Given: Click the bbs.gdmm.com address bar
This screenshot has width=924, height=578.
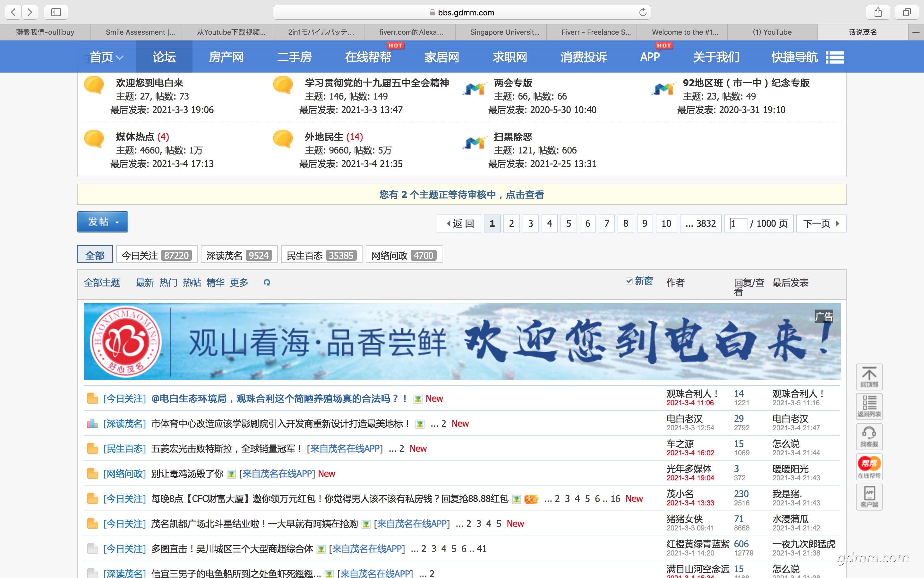Looking at the screenshot, I should [462, 12].
